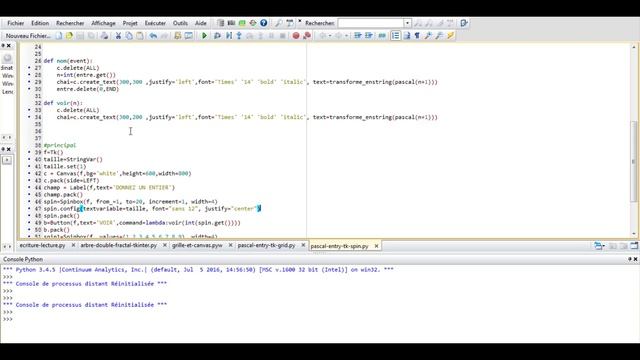Viewport: 640px width, 360px height.
Task: Cut selection with scissors icon
Action: 118,36
